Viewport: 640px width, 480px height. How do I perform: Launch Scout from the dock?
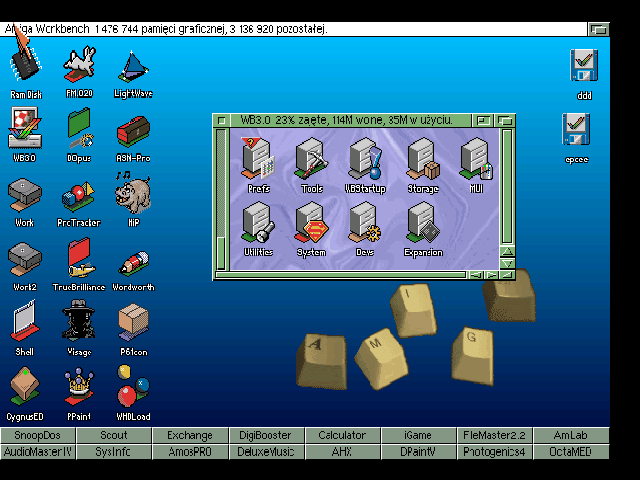[114, 435]
